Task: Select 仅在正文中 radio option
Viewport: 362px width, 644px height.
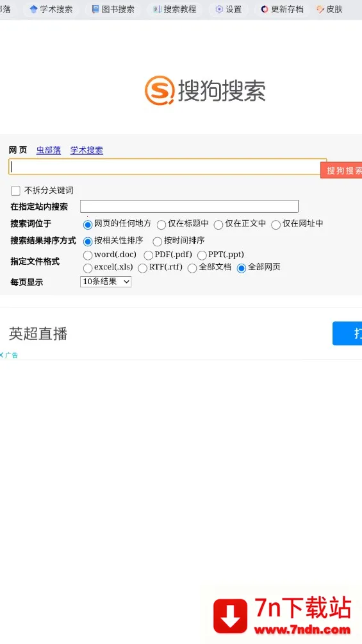Action: tap(218, 225)
